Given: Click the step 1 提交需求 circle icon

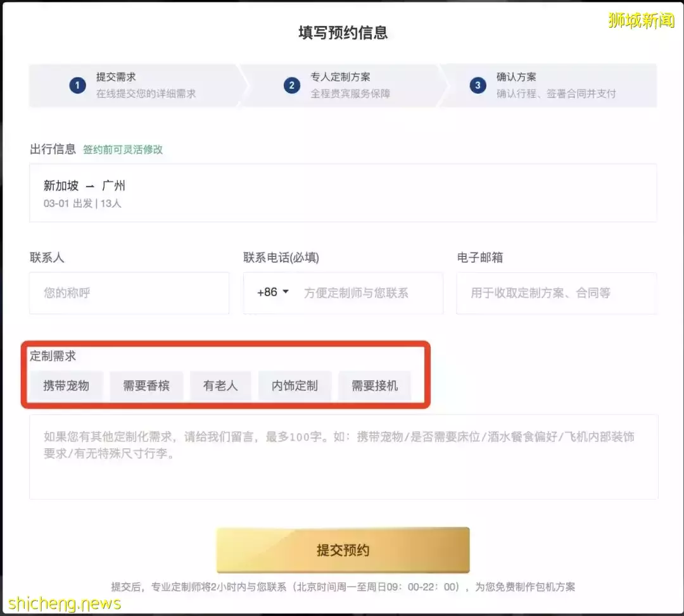Looking at the screenshot, I should point(77,85).
